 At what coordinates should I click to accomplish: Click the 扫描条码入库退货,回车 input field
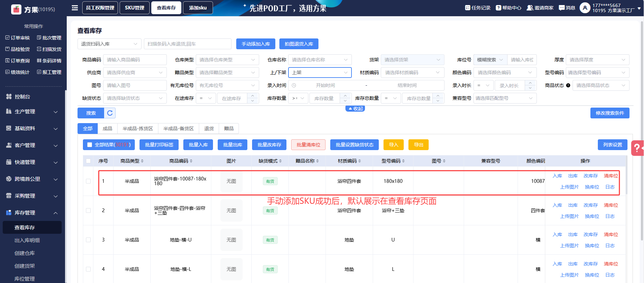(188, 44)
